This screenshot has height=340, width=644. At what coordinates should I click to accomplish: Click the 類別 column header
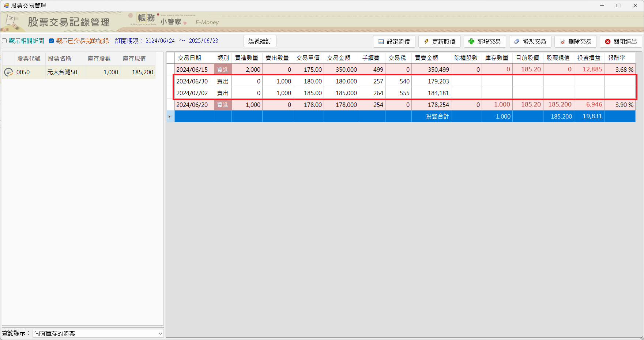coord(223,58)
